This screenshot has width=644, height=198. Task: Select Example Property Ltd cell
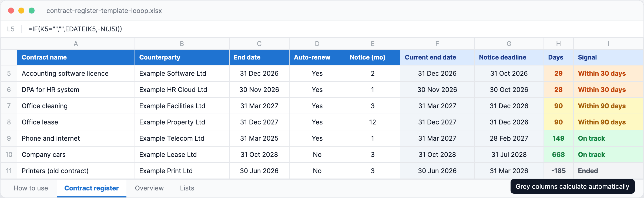[182, 122]
